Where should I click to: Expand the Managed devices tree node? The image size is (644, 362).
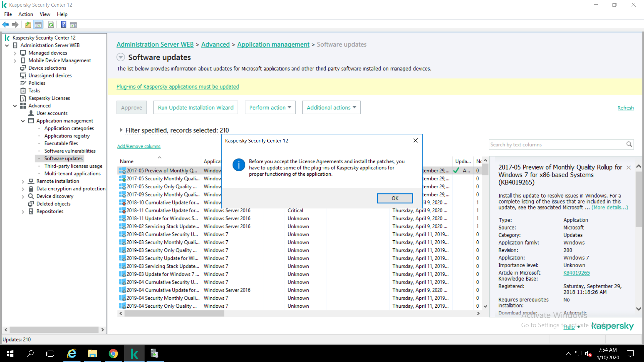15,53
